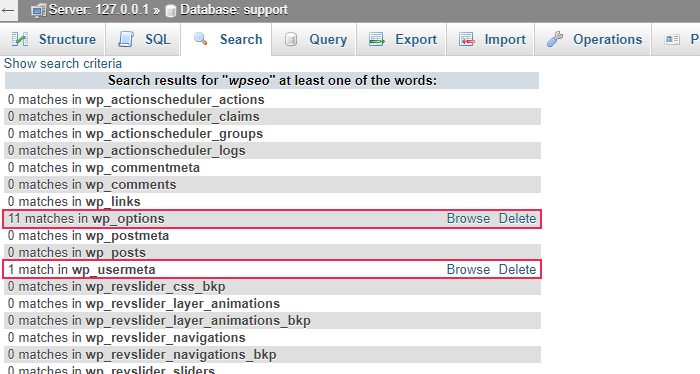Click the database cylinder icon in breadcrumb
Viewport: 700px width, 374px height.
[x=171, y=11]
